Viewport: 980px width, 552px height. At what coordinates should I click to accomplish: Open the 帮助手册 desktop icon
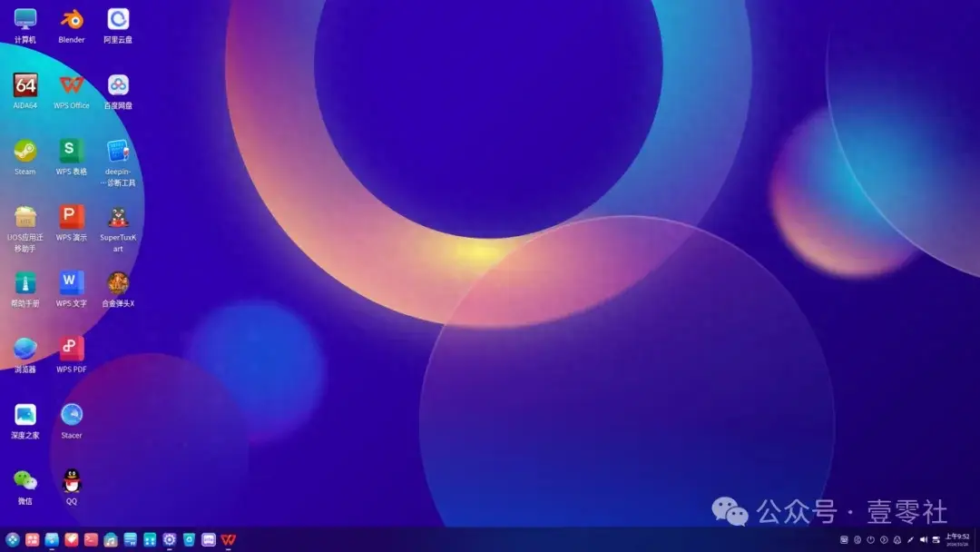point(25,290)
